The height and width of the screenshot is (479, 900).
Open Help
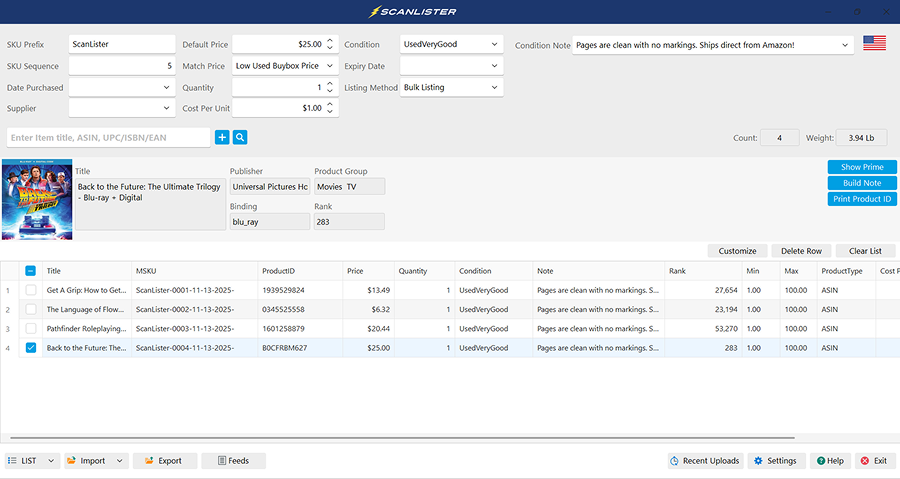(x=831, y=461)
